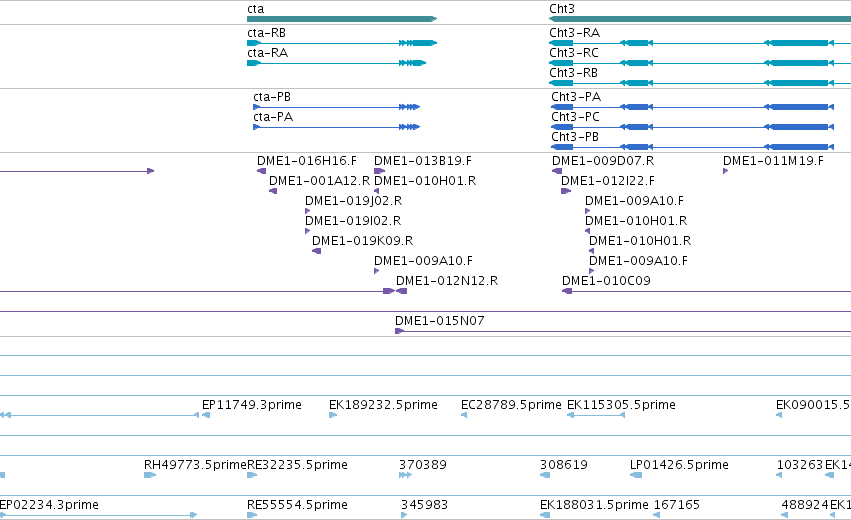
Task: Select the 103263 feature label
Action: 800,465
